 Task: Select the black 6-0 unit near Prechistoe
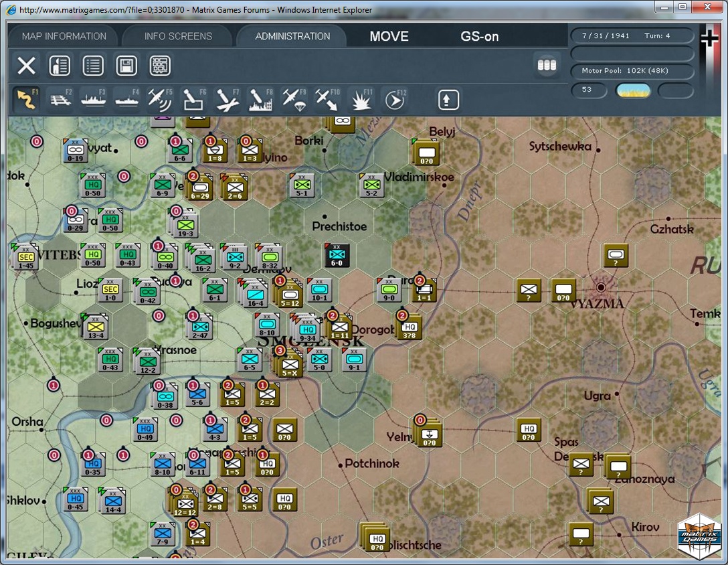tap(337, 255)
